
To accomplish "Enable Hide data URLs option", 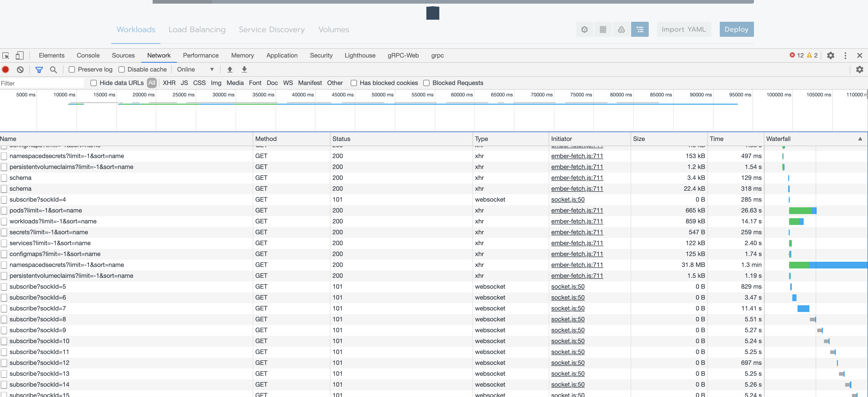I will click(94, 83).
